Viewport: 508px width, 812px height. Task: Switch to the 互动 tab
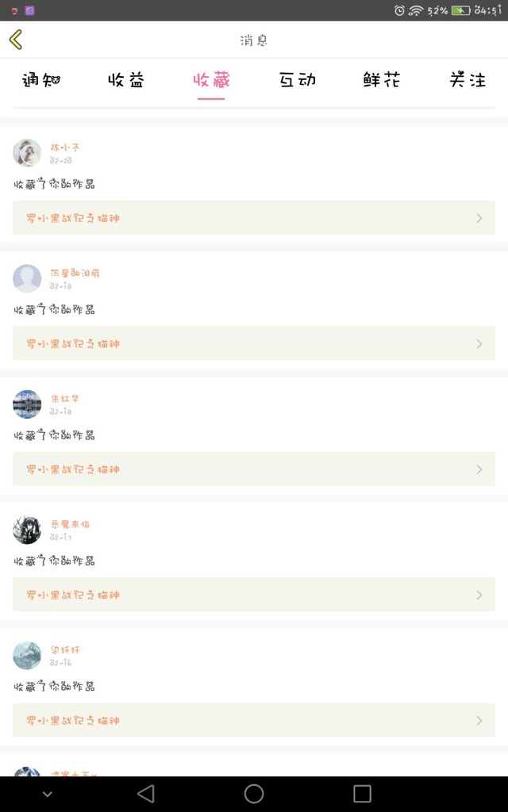point(298,80)
